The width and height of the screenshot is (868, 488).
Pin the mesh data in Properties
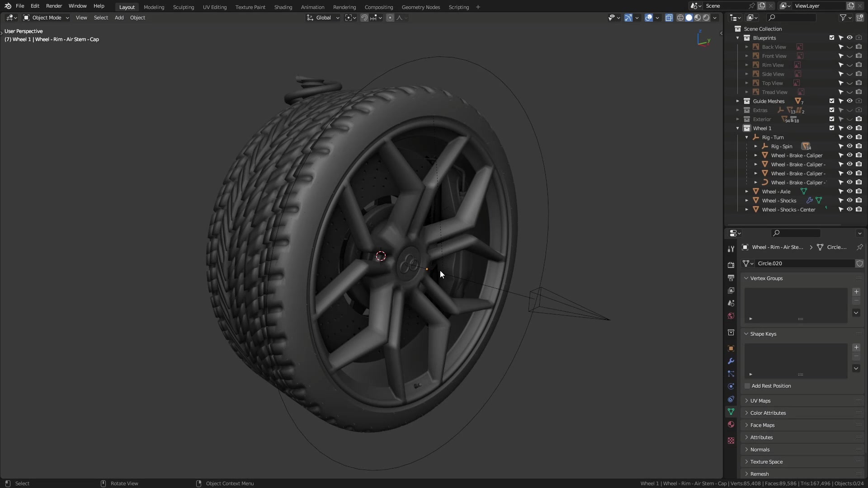click(x=859, y=247)
